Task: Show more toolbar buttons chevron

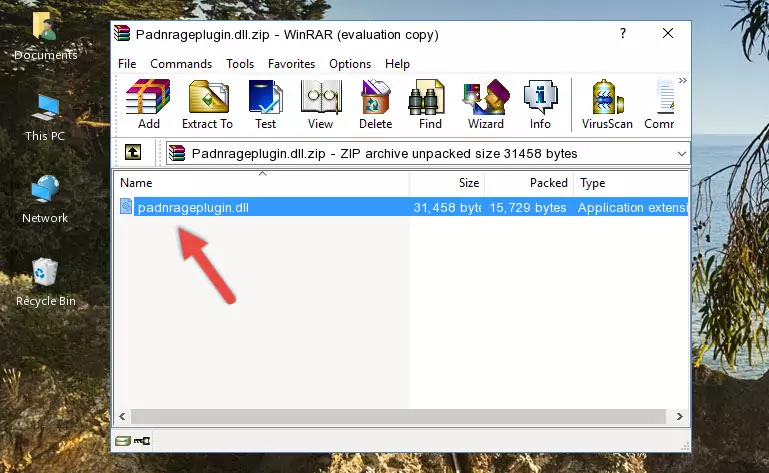Action: pyautogui.click(x=683, y=80)
